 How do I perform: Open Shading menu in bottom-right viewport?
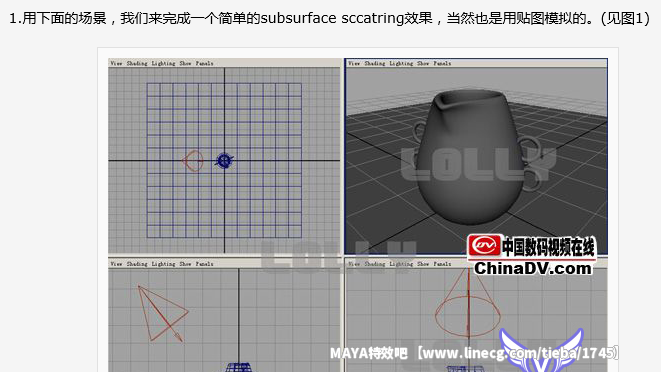point(375,264)
